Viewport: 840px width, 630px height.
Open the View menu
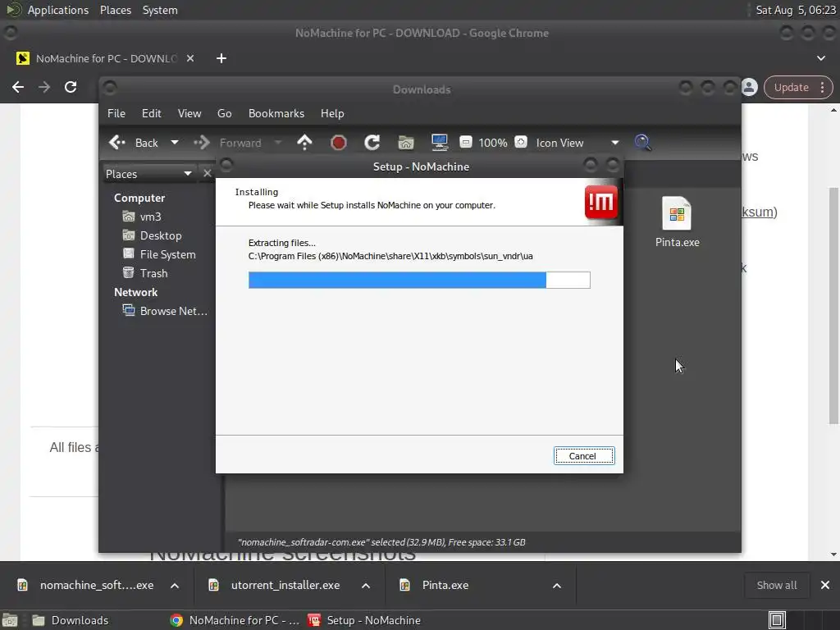(x=189, y=113)
